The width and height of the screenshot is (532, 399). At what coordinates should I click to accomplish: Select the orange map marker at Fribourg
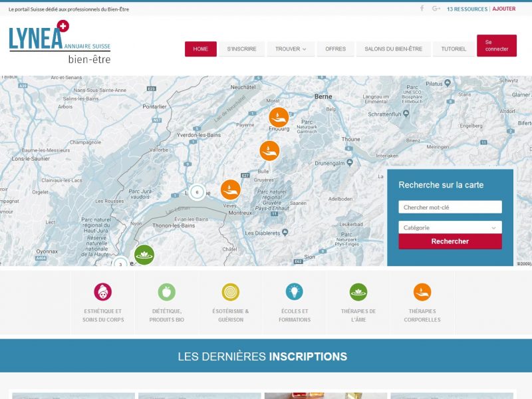coord(279,117)
